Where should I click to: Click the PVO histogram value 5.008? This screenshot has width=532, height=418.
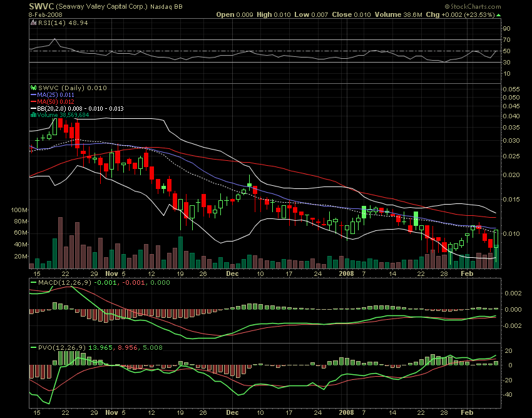152,348
